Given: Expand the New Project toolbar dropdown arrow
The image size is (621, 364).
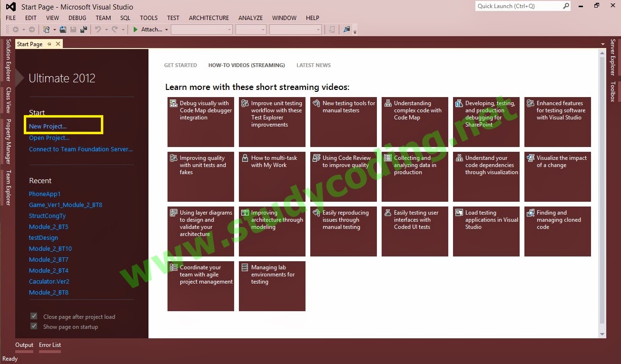Looking at the screenshot, I should [54, 30].
